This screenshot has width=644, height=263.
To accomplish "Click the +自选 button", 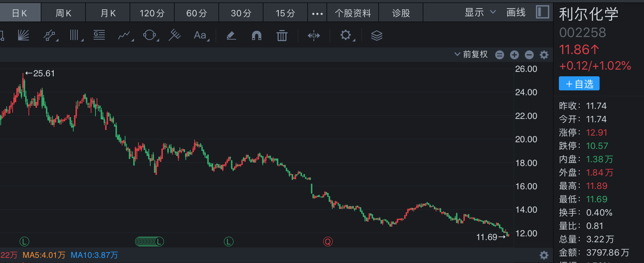I will click(579, 84).
